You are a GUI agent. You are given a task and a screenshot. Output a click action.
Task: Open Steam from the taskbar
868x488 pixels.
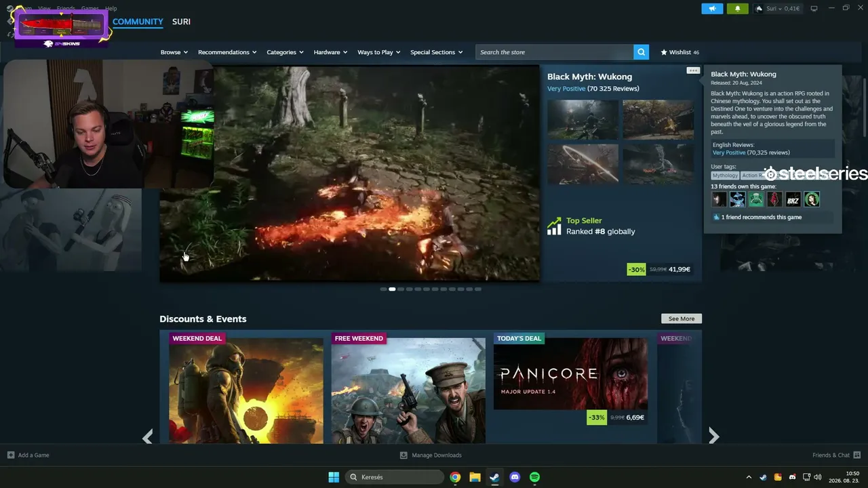pyautogui.click(x=494, y=477)
